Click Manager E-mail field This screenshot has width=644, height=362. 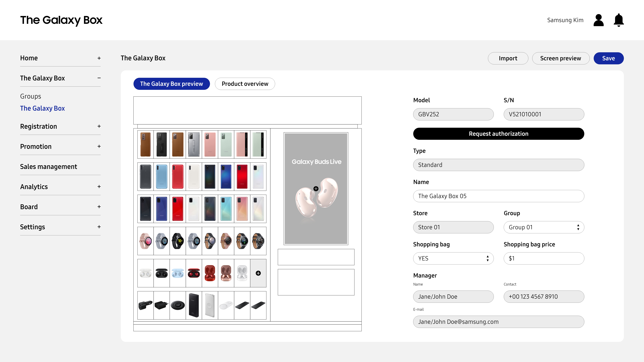(x=499, y=322)
